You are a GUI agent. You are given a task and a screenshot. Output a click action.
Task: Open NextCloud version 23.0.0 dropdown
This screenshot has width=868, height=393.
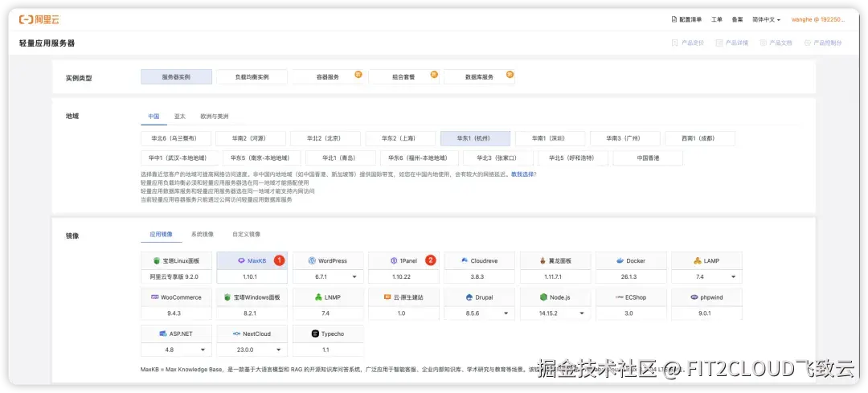click(252, 350)
